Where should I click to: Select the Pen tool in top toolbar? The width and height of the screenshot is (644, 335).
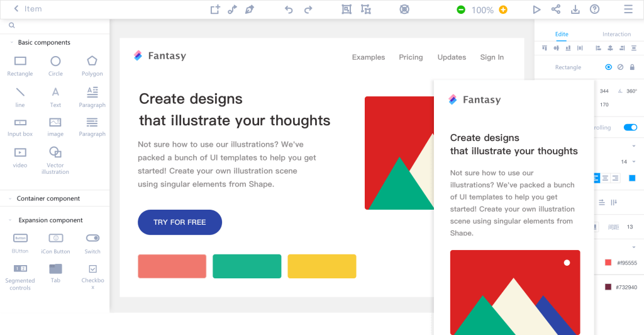tap(250, 9)
